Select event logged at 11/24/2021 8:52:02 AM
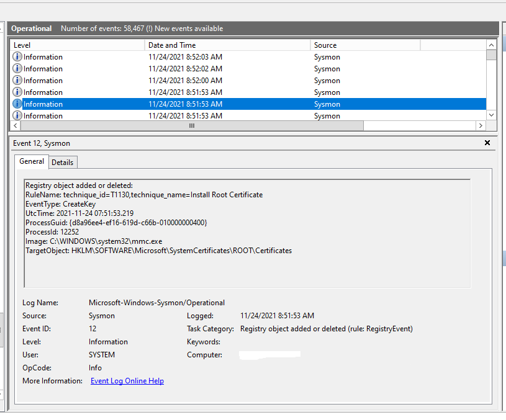The height and width of the screenshot is (420, 506). (x=248, y=69)
